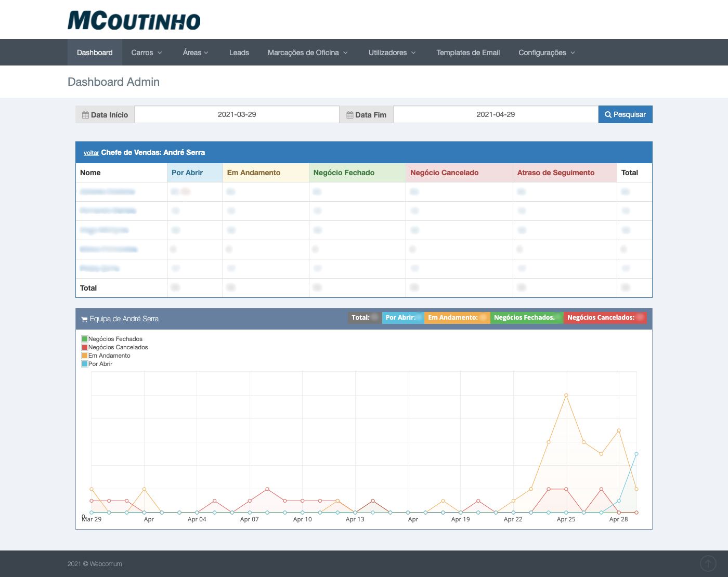The width and height of the screenshot is (728, 577).
Task: Expand the Áreas dropdown menu
Action: coord(196,53)
